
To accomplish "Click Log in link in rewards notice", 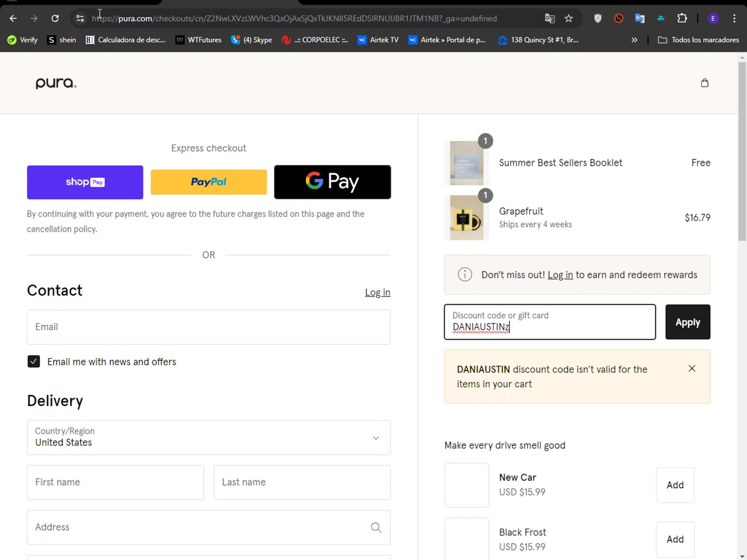I will [560, 275].
